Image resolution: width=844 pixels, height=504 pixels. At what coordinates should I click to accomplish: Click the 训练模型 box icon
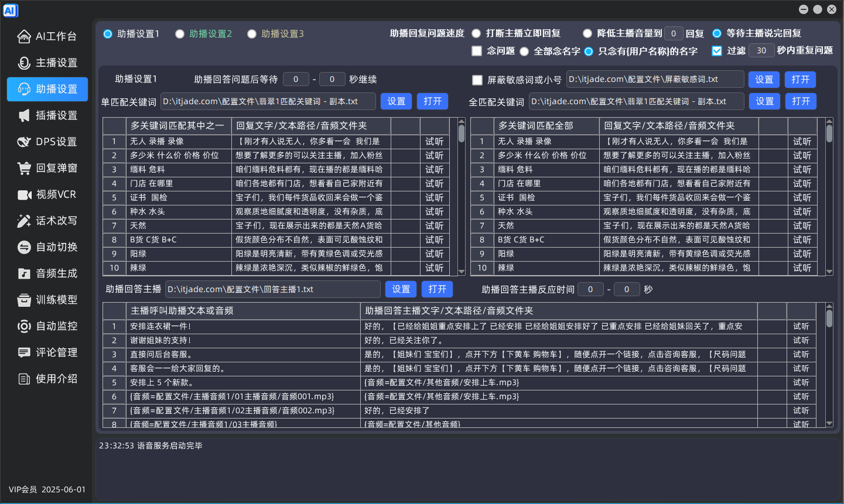point(24,300)
